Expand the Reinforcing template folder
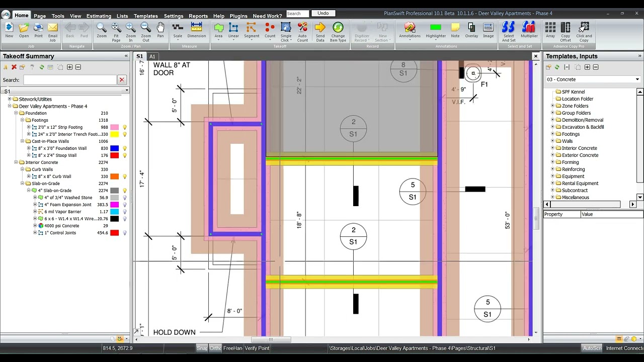644x362 pixels. point(552,169)
